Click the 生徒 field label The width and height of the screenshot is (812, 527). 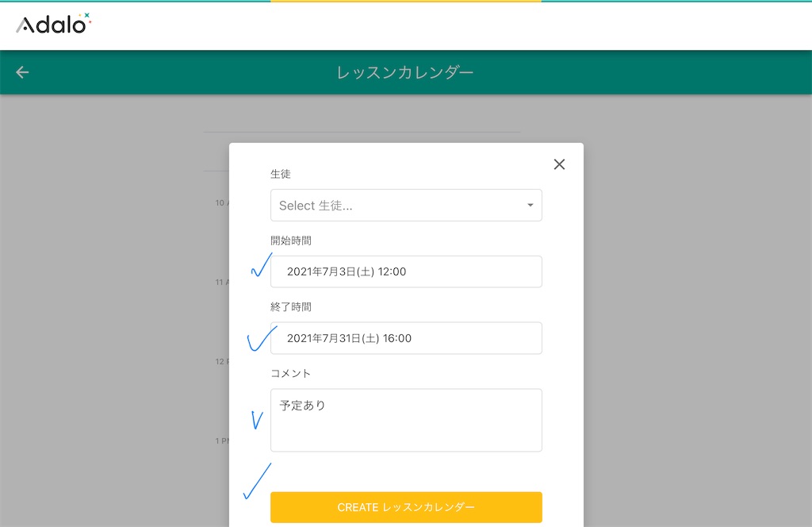point(281,174)
